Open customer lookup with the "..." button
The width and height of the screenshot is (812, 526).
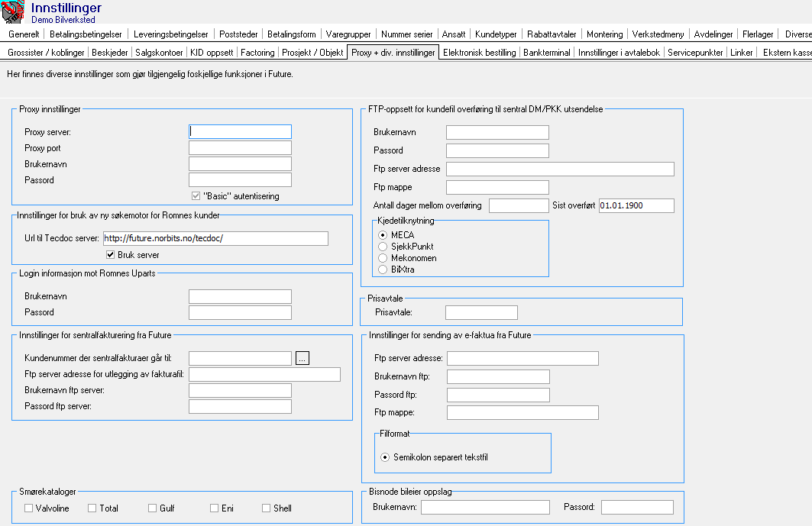pos(302,357)
